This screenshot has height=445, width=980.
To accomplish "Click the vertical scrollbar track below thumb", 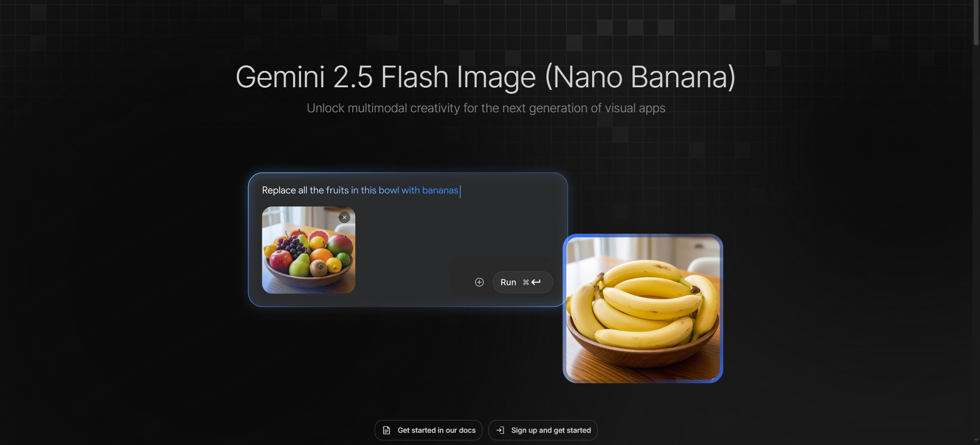I will pyautogui.click(x=976, y=240).
